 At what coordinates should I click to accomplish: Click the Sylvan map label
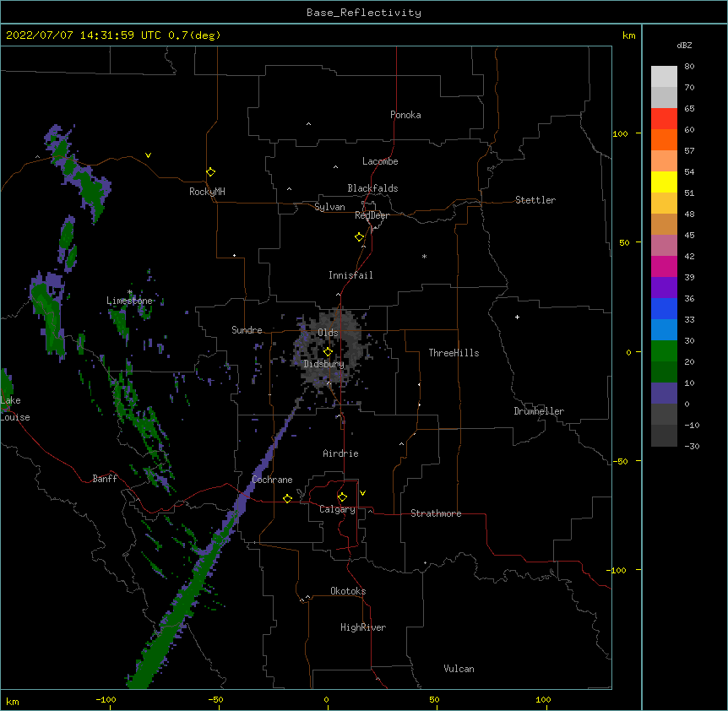point(329,207)
